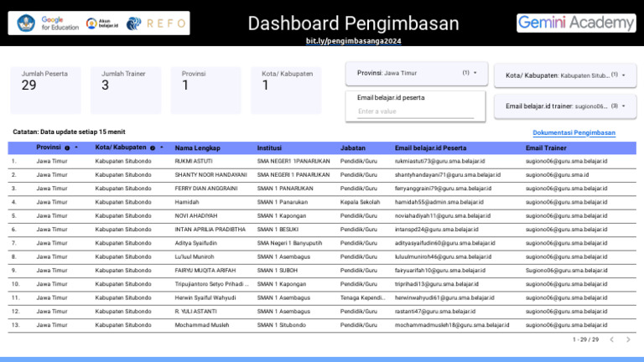Click the name Hamidah in row 4
Image resolution: width=644 pixels, height=362 pixels.
(187, 202)
